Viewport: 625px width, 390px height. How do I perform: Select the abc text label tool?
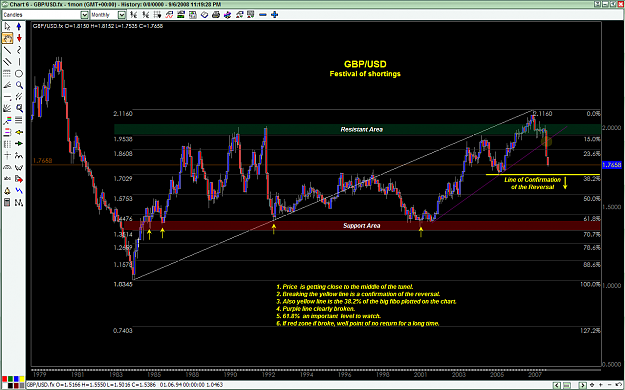(8, 179)
